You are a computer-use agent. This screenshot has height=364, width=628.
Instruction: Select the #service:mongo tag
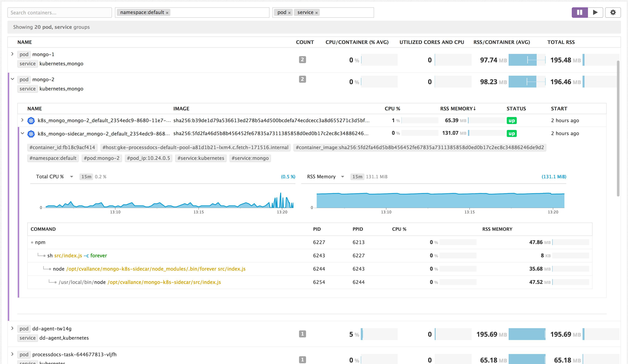click(250, 158)
